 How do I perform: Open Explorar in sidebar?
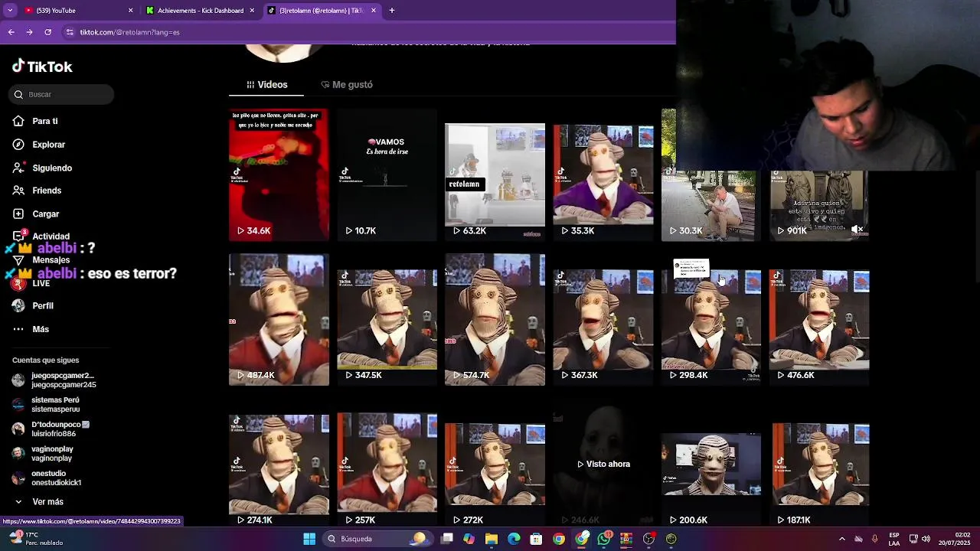(48, 145)
